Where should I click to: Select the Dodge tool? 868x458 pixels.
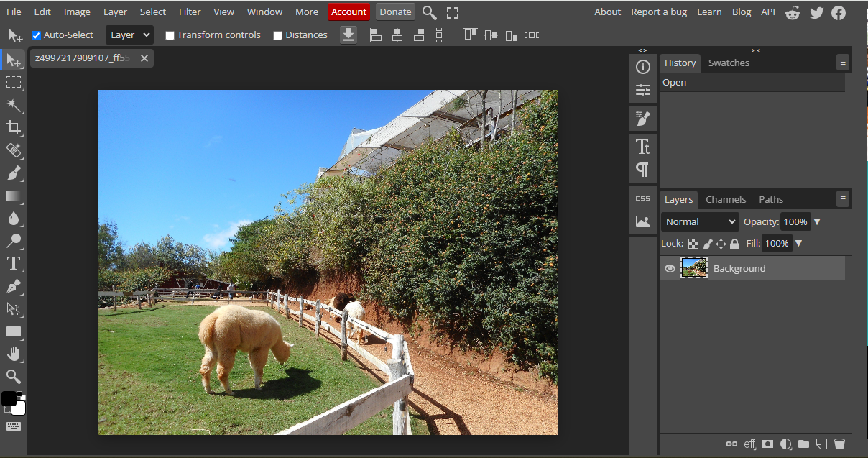click(x=14, y=240)
